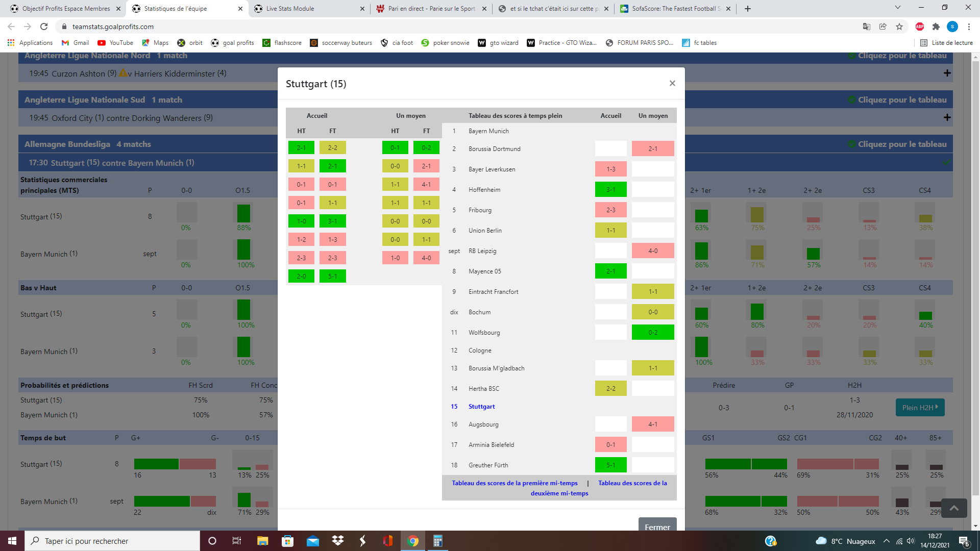Screen dimensions: 980x551
Task: Switch to Objectif Profits Espace Membres tab
Action: point(66,9)
